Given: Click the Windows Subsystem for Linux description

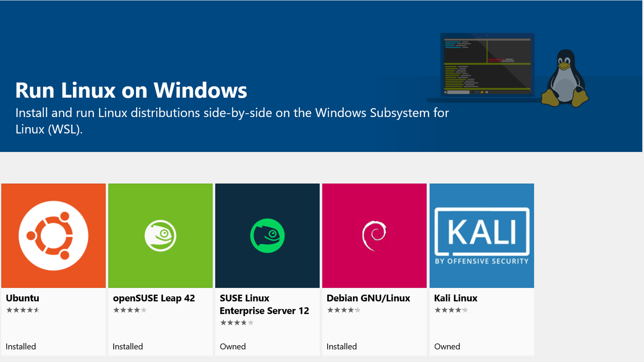Looking at the screenshot, I should click(x=232, y=121).
